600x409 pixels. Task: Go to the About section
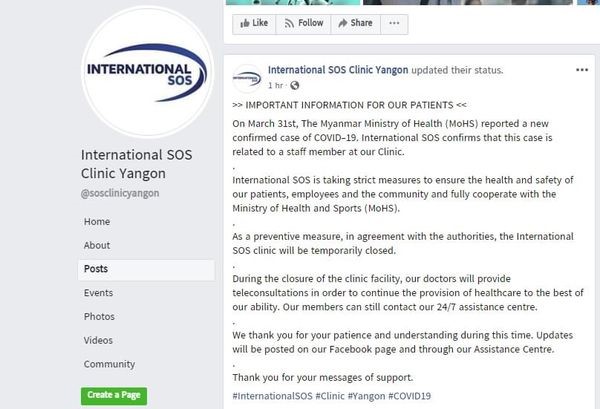coord(97,245)
